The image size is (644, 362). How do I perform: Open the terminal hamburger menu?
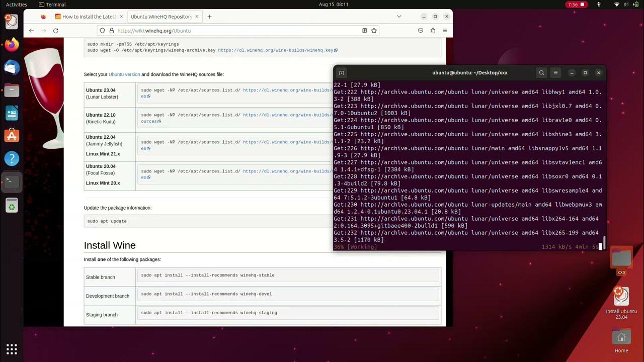[x=555, y=73]
